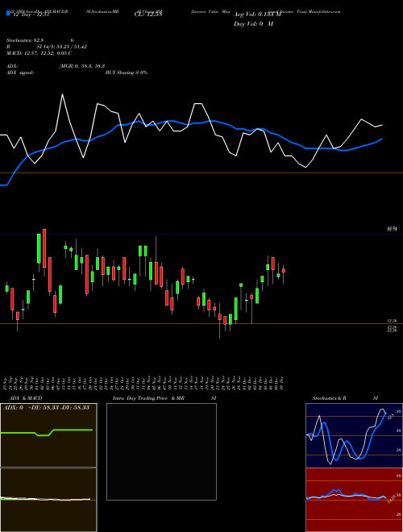
Task: Click the '(MGR) 0, 58.3, 58.3' ADX values
Action: pyautogui.click(x=81, y=66)
